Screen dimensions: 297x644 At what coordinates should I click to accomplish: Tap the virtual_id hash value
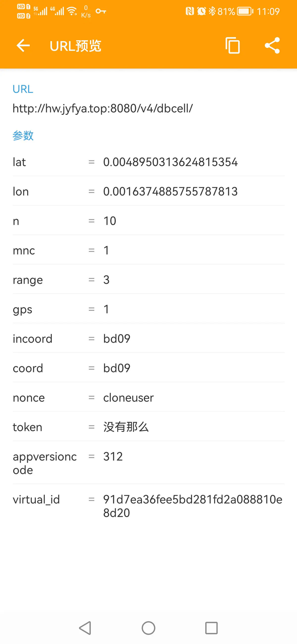coord(192,506)
